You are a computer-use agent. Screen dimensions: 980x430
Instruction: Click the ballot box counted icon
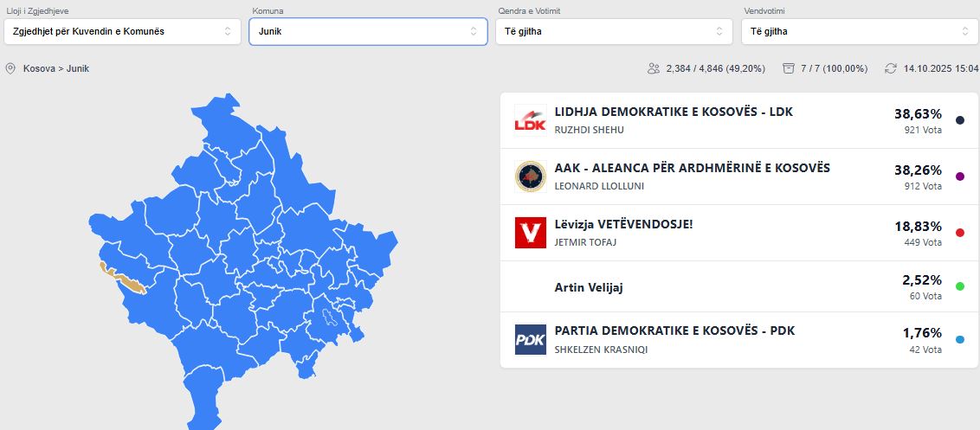click(788, 68)
